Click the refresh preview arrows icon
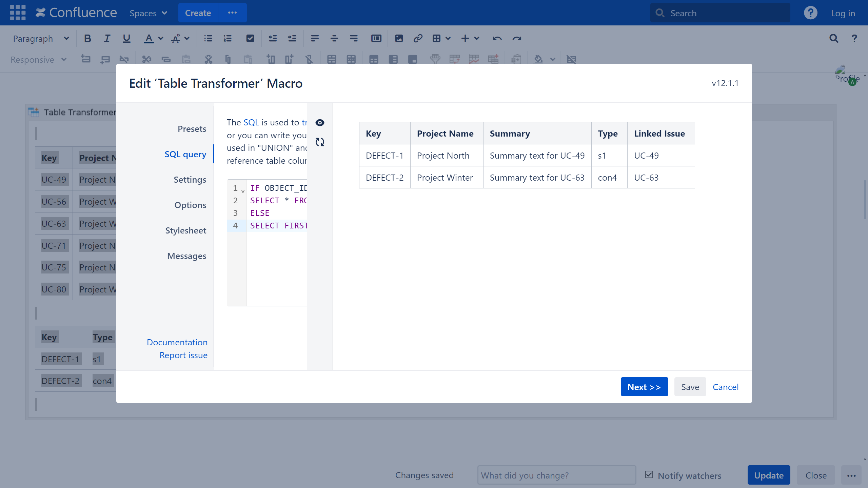The image size is (868, 488). pos(320,142)
